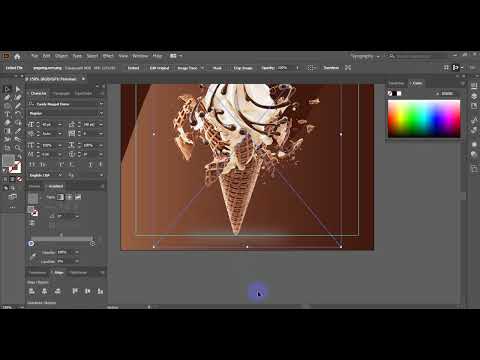Click the None swatch in Color panel
480x360 pixels.
[x=390, y=94]
